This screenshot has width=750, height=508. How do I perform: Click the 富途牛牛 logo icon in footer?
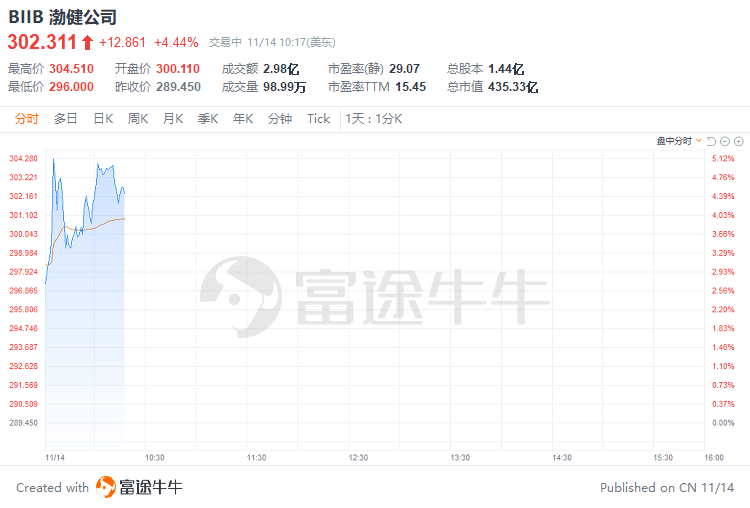pos(106,487)
